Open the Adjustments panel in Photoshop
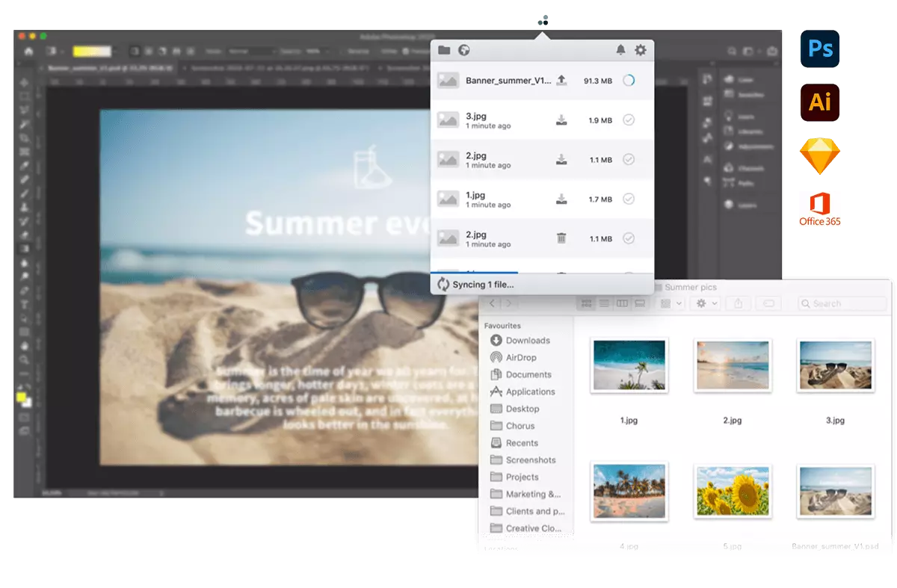The height and width of the screenshot is (588, 897). click(x=747, y=146)
